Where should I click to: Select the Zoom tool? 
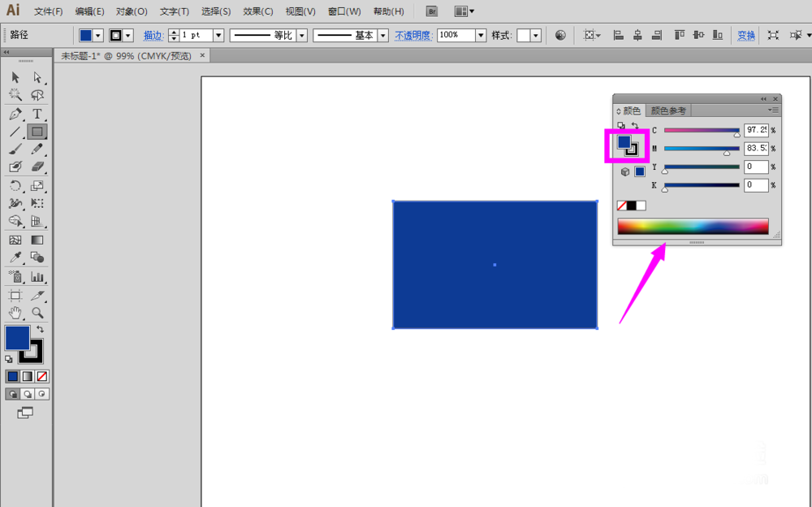coord(37,313)
